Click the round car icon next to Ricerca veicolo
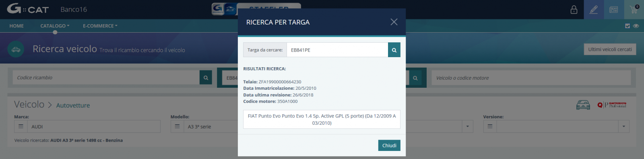This screenshot has width=644, height=159. (x=16, y=50)
